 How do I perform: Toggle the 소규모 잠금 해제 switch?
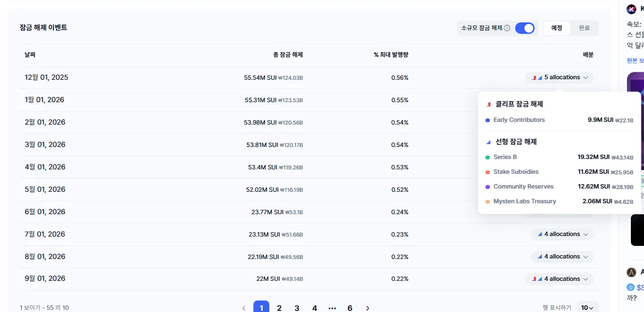[x=524, y=28]
